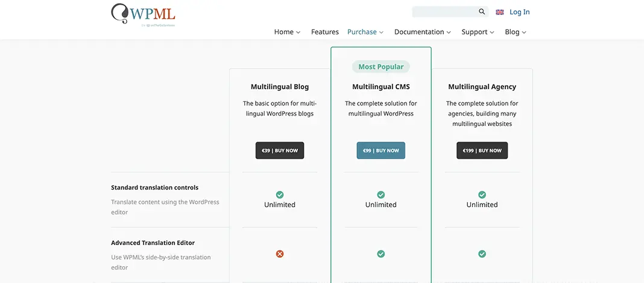Screen dimensions: 644x283
Task: Click Agency Advanced Translation Editor check icon
Action: (482, 254)
